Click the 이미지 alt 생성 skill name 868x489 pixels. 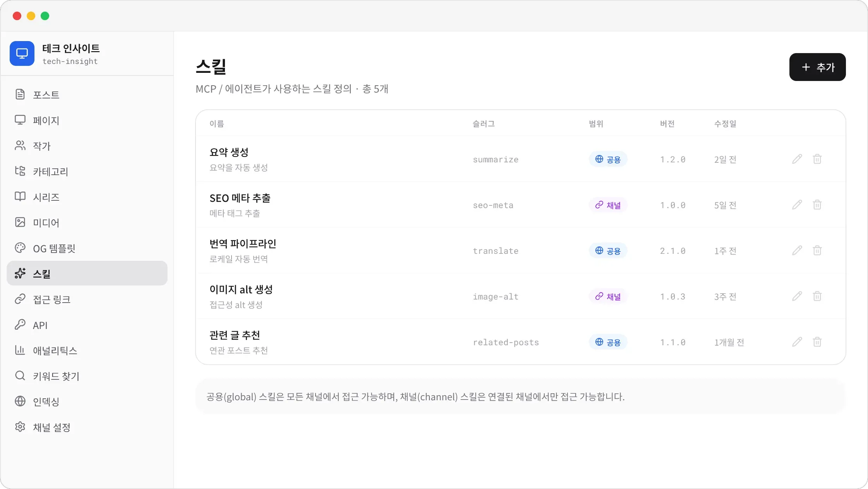pos(241,289)
